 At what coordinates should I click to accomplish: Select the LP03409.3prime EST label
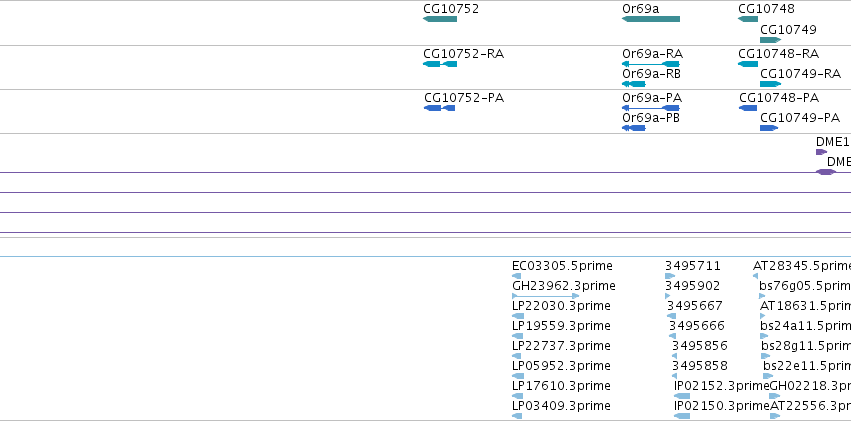click(561, 406)
